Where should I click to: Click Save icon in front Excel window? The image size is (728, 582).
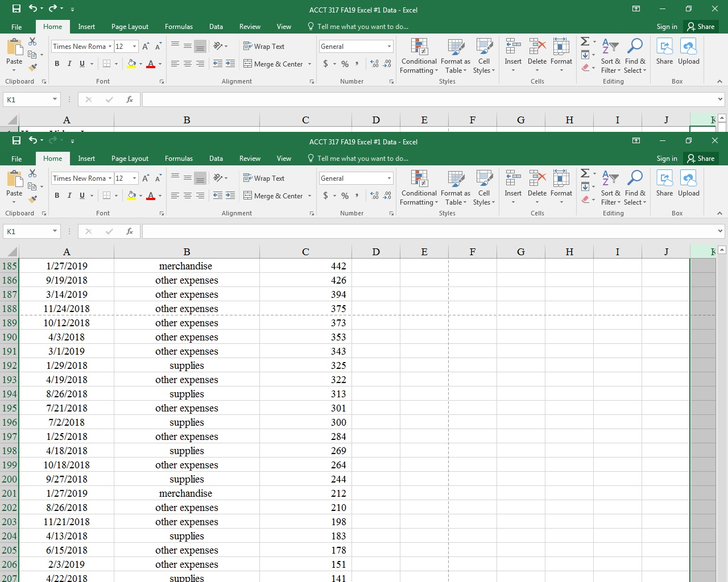[16, 140]
